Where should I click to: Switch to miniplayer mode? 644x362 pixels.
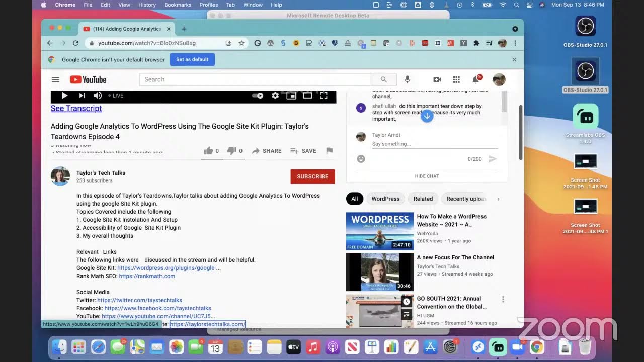tap(291, 96)
